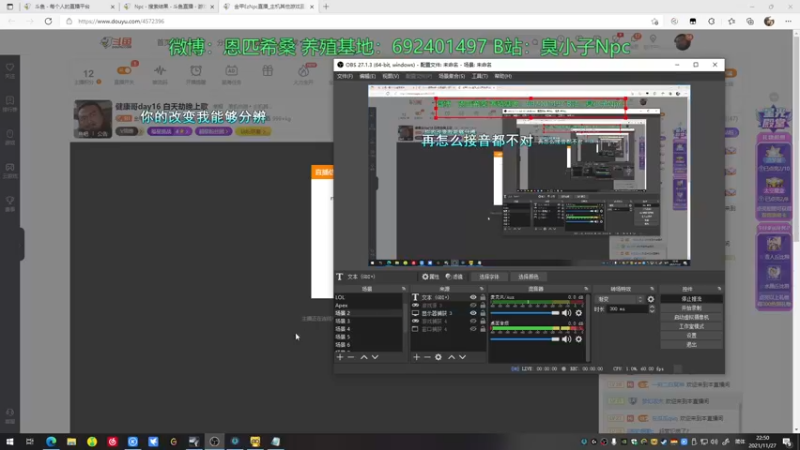Screen dimensions: 800x450
Task: Toggle the lock on the Text (GDI+) source
Action: tap(483, 297)
